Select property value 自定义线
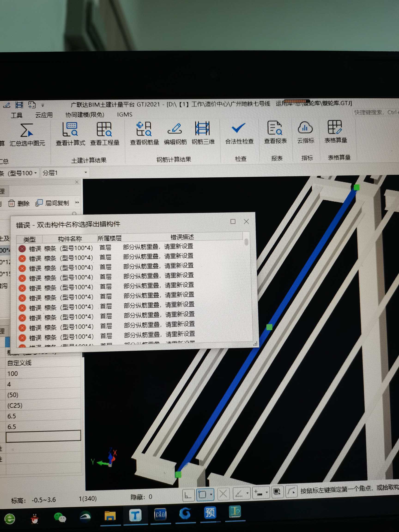Screen dimensions: 399x532 pos(19,363)
